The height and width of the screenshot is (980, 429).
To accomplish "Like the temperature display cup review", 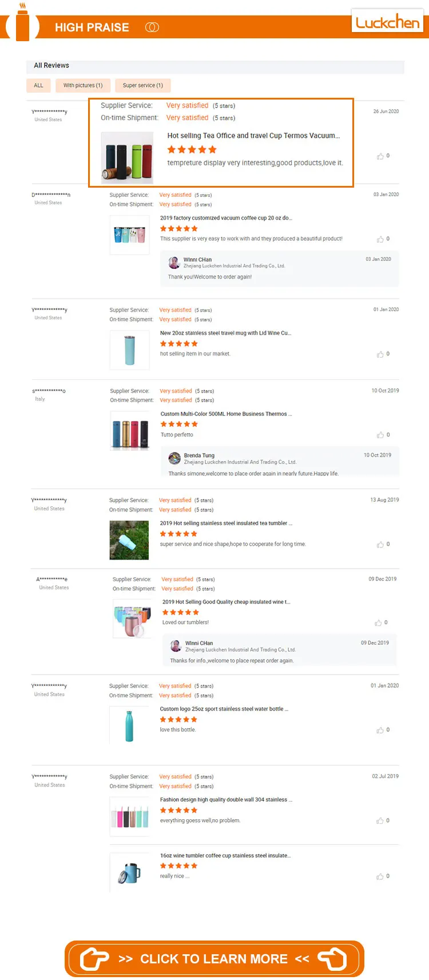I will click(x=380, y=156).
